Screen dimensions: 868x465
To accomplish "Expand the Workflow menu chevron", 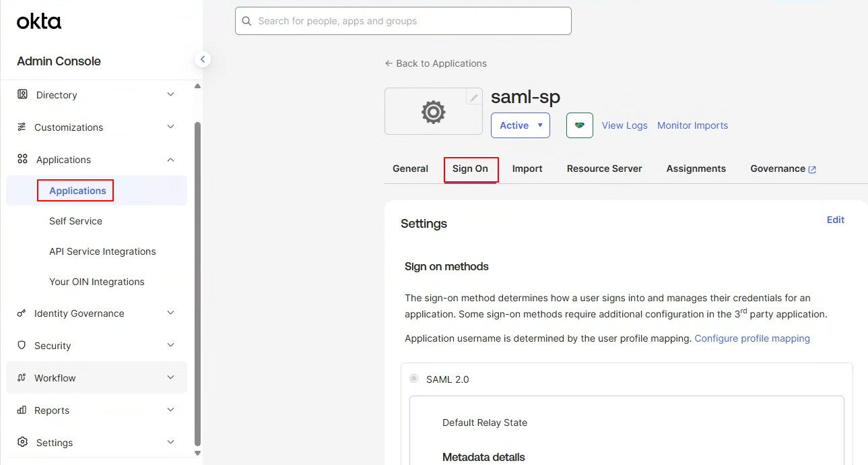I will 170,377.
